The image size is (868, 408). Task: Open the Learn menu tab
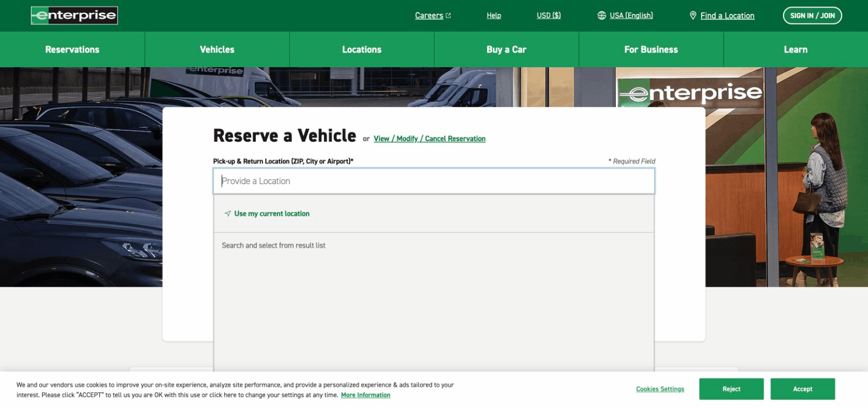coord(795,49)
